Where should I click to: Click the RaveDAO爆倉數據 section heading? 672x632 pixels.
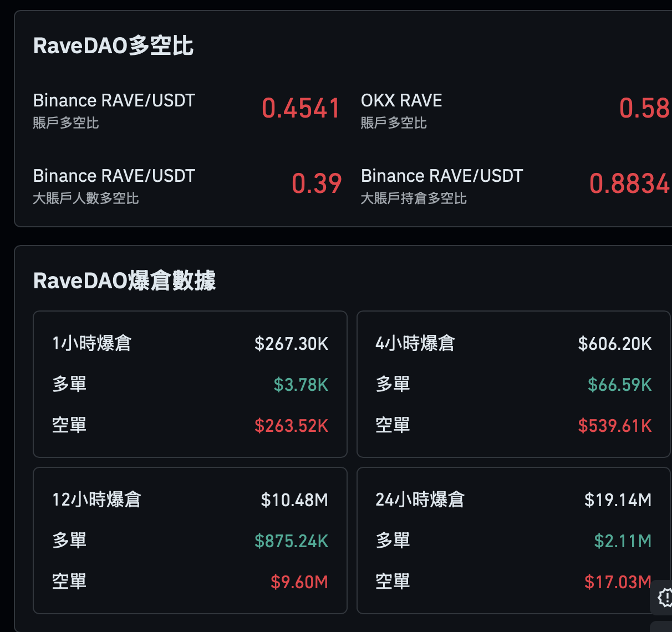click(124, 281)
